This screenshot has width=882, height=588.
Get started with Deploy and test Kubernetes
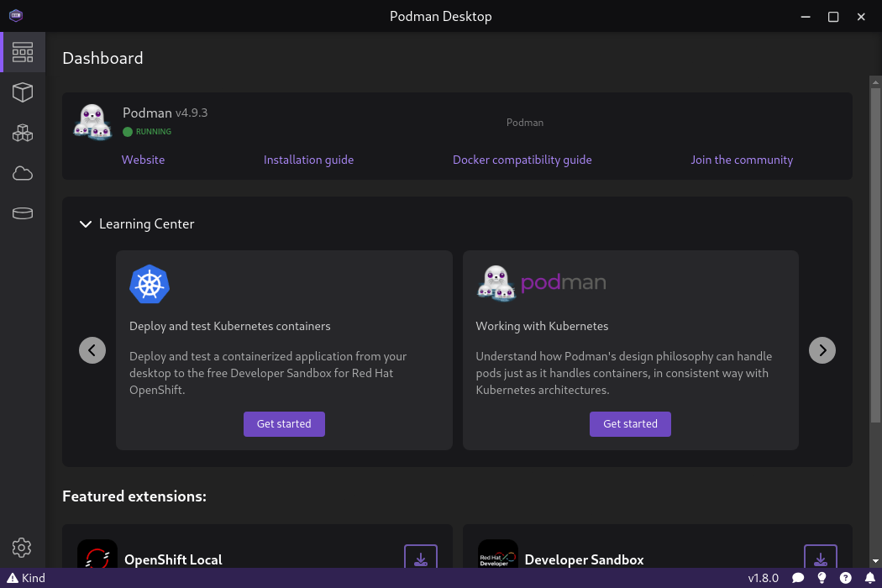284,424
